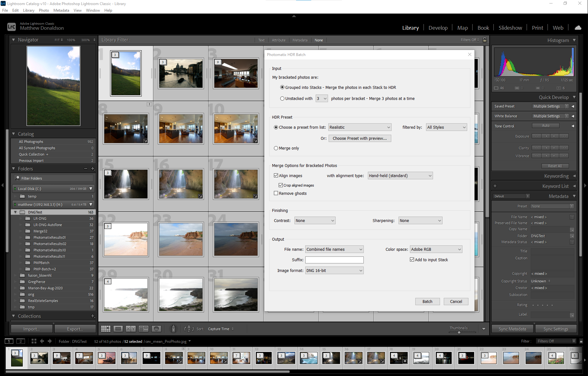Open the alignment type dropdown
The width and height of the screenshot is (588, 376).
(x=400, y=176)
